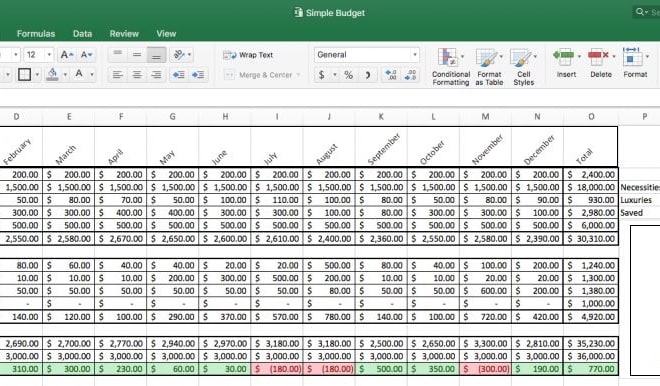660x386 pixels.
Task: Click the Necessities label cell
Action: tap(640, 187)
